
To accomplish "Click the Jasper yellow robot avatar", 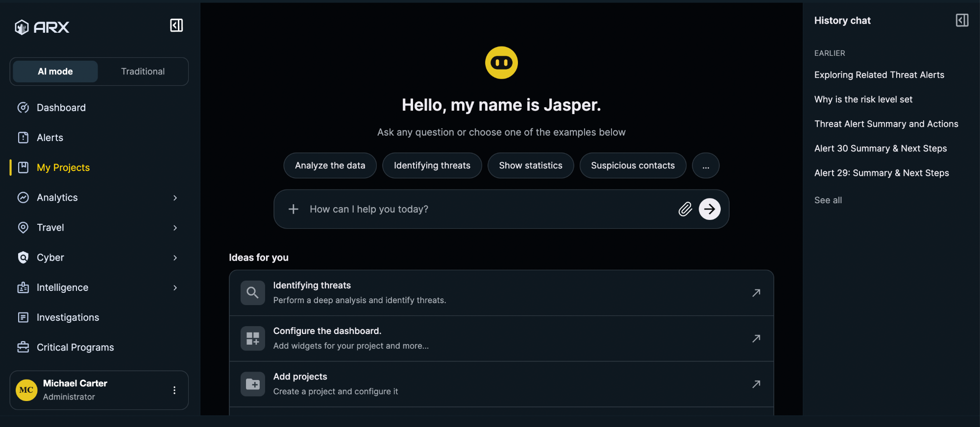I will (501, 63).
